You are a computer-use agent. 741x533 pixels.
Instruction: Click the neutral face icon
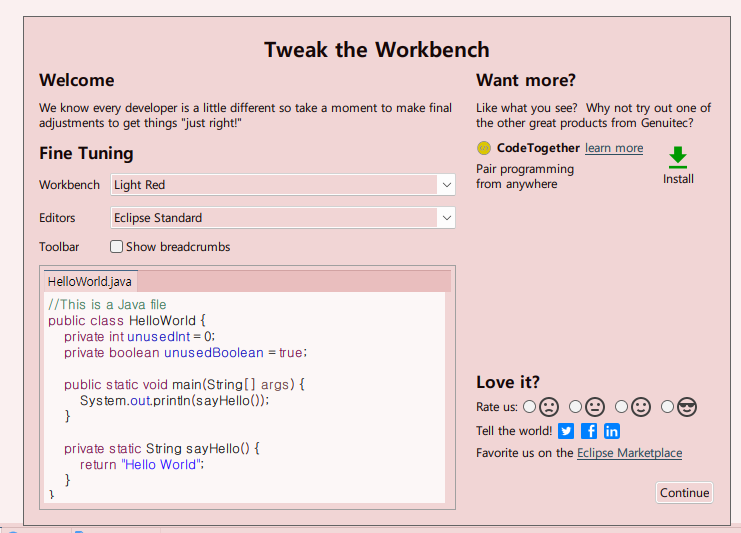[595, 407]
